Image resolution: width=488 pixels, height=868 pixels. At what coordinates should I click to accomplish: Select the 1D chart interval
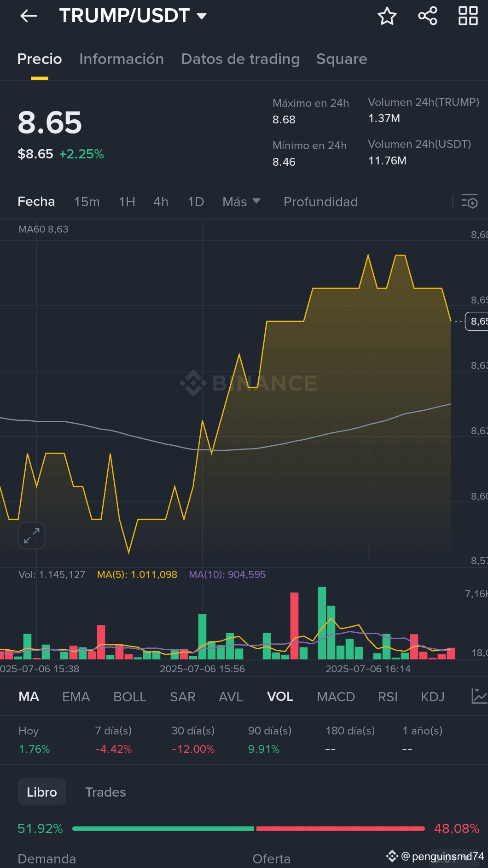click(196, 202)
